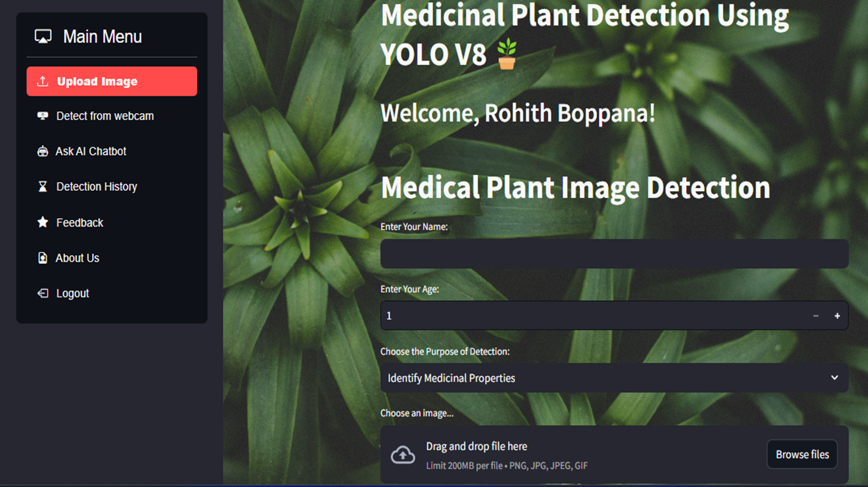The image size is (868, 487).
Task: Click the hourglass Detection History icon
Action: tap(42, 187)
